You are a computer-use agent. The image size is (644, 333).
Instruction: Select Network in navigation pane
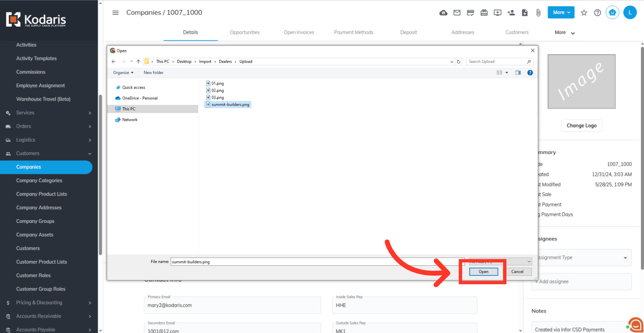pyautogui.click(x=126, y=120)
